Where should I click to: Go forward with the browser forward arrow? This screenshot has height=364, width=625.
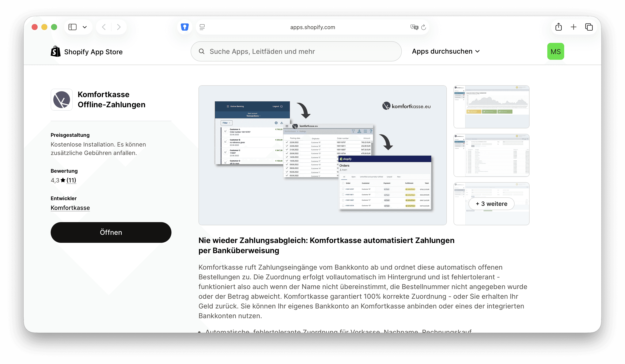point(119,27)
